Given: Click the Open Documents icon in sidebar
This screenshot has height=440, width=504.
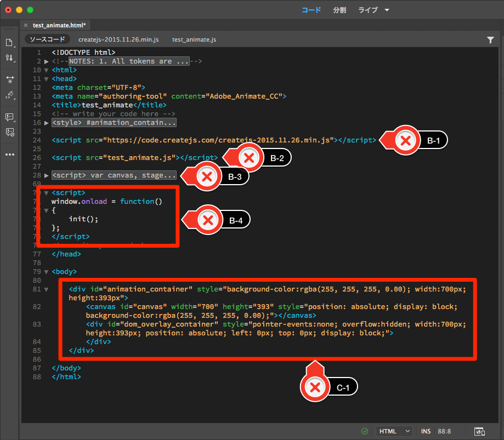Looking at the screenshot, I should pyautogui.click(x=9, y=43).
